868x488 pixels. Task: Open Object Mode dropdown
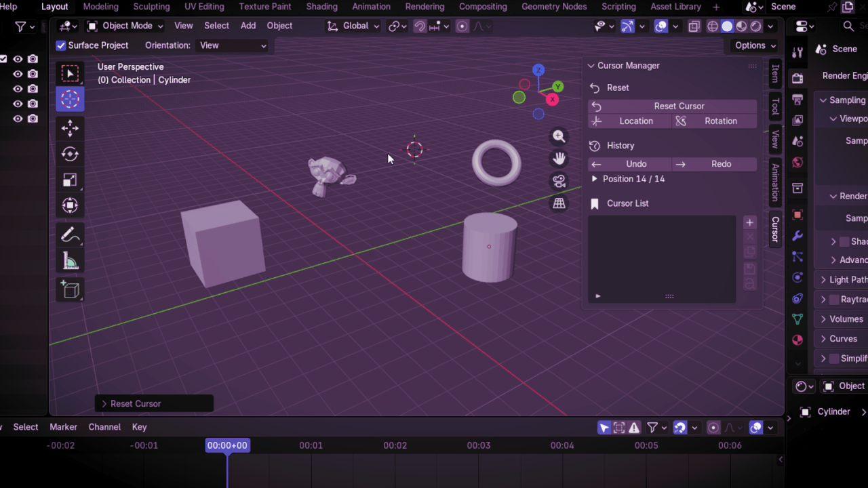tap(125, 26)
